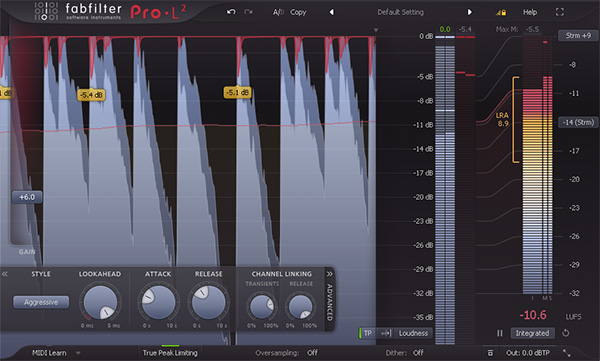Open the display mode triangle above the level graph
This screenshot has width=600, height=361.
click(376, 30)
